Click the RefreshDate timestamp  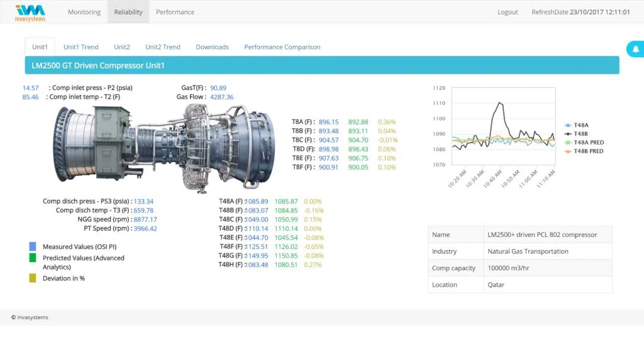tap(580, 12)
